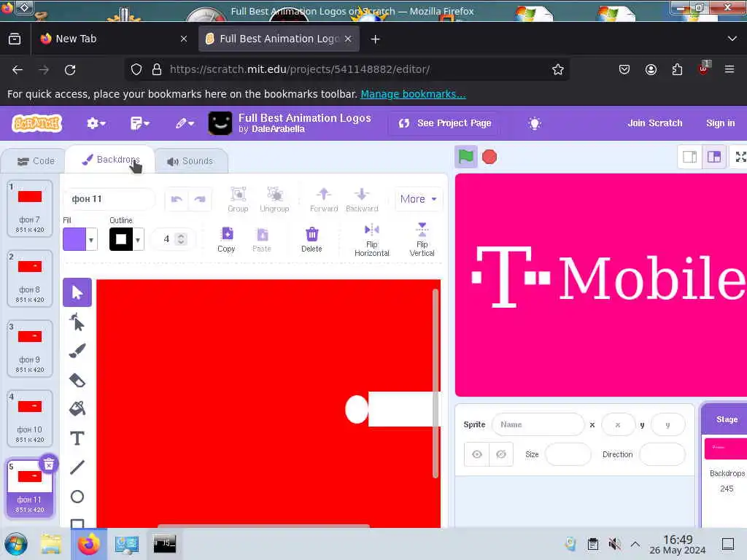Select backdrop thumbnail фон 8
The width and height of the screenshot is (747, 560).
pos(29,278)
